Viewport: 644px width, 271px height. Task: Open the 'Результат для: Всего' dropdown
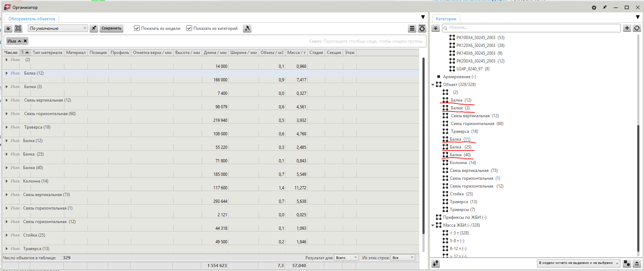346,258
